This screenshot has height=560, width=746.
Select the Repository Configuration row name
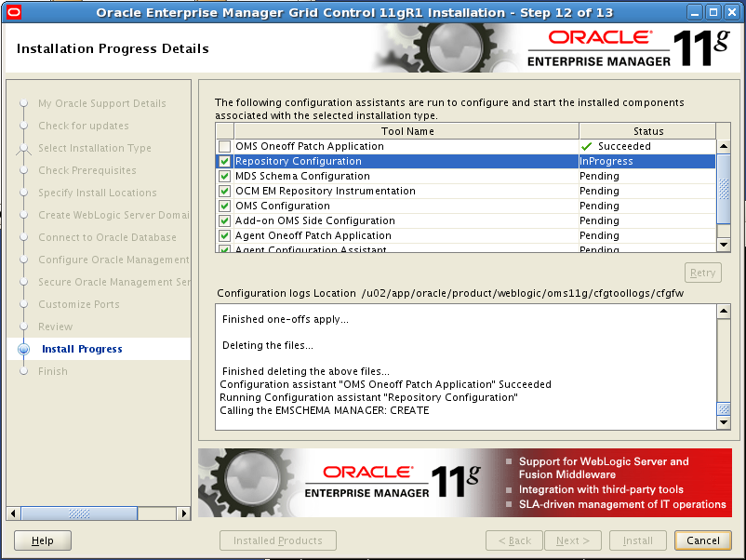tap(299, 161)
